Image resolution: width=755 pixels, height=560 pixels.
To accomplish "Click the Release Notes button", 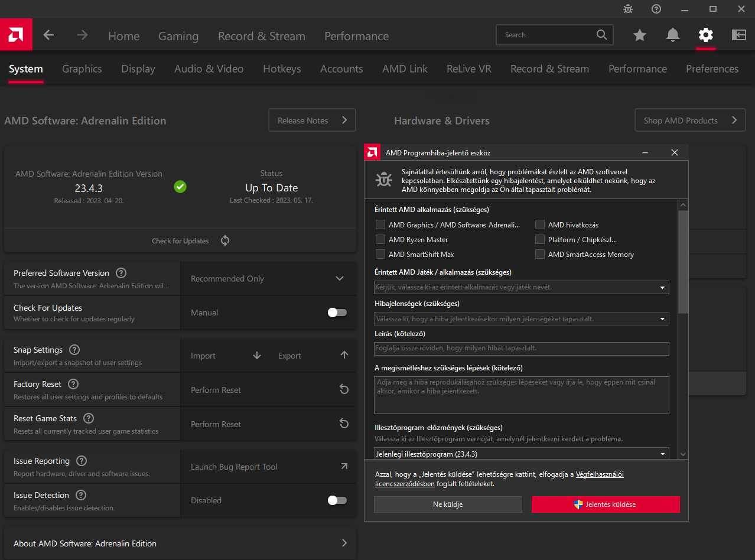I will (x=312, y=120).
